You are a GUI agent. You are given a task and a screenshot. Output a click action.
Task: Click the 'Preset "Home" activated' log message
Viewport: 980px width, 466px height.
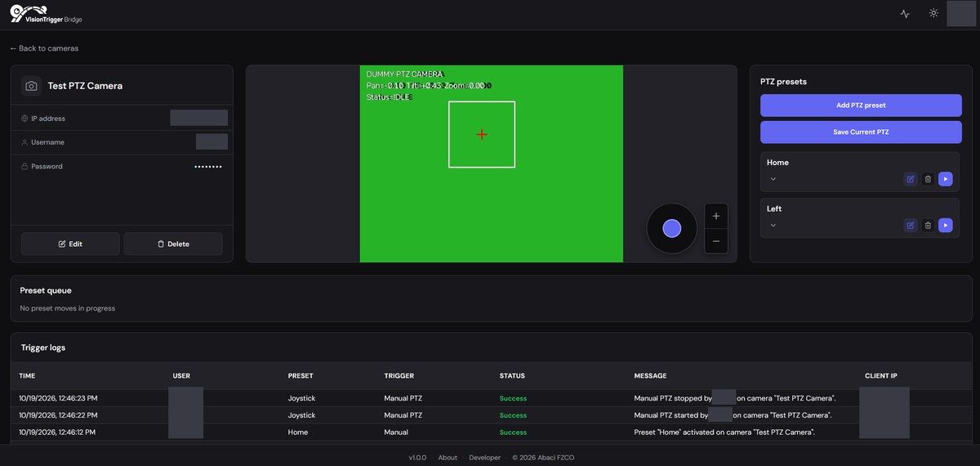click(724, 432)
